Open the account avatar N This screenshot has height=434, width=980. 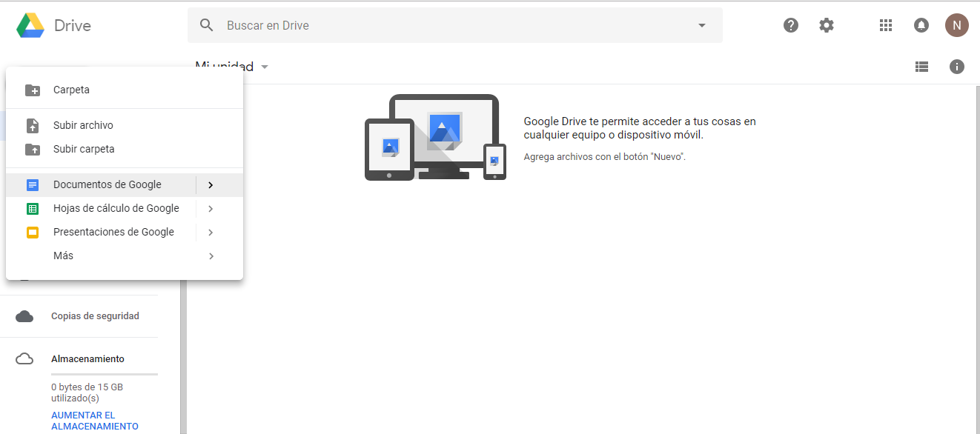(x=957, y=25)
